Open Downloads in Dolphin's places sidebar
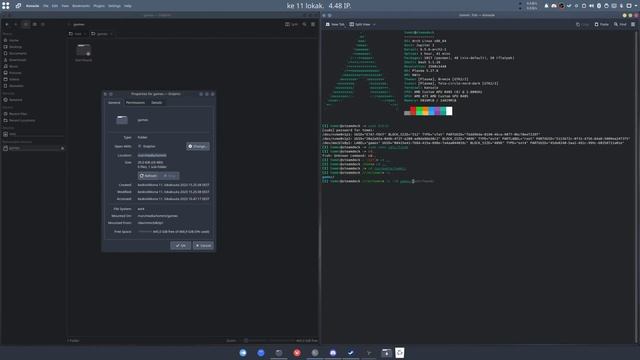The image size is (640, 360). click(x=33, y=60)
